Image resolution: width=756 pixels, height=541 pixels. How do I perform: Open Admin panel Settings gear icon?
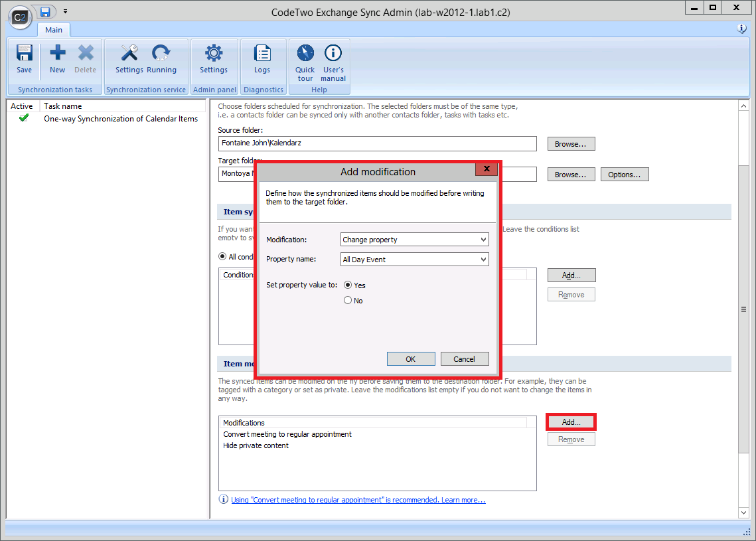(x=214, y=59)
